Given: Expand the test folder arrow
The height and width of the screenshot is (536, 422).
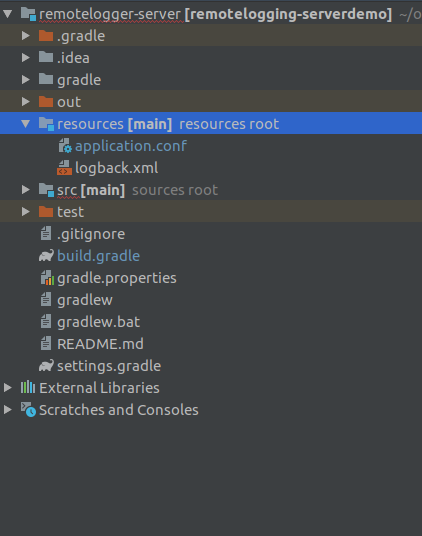Looking at the screenshot, I should [x=26, y=212].
